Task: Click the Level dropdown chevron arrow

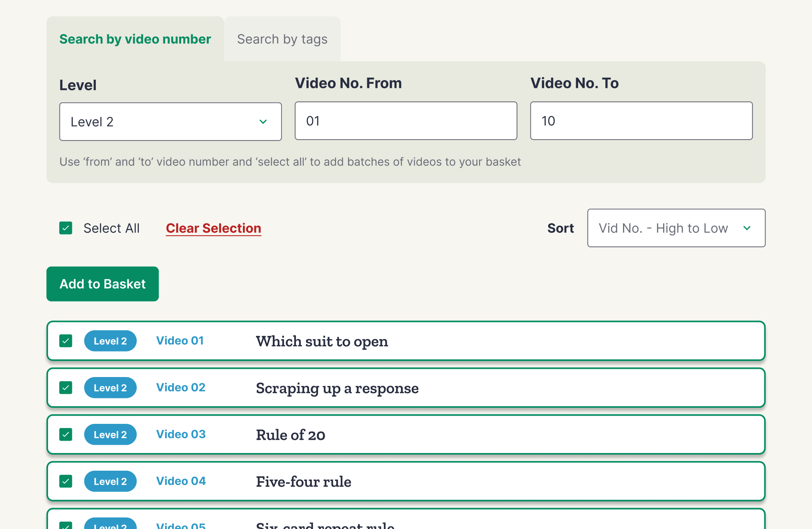Action: [263, 122]
